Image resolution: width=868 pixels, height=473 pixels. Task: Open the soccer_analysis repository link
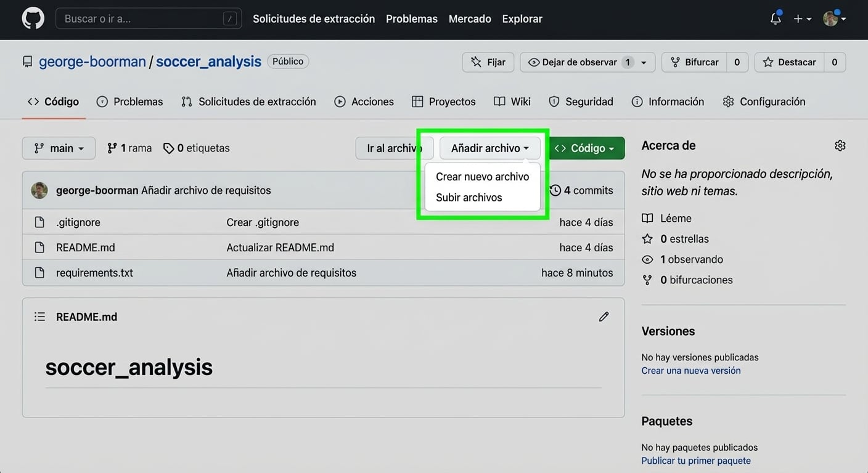click(x=208, y=62)
